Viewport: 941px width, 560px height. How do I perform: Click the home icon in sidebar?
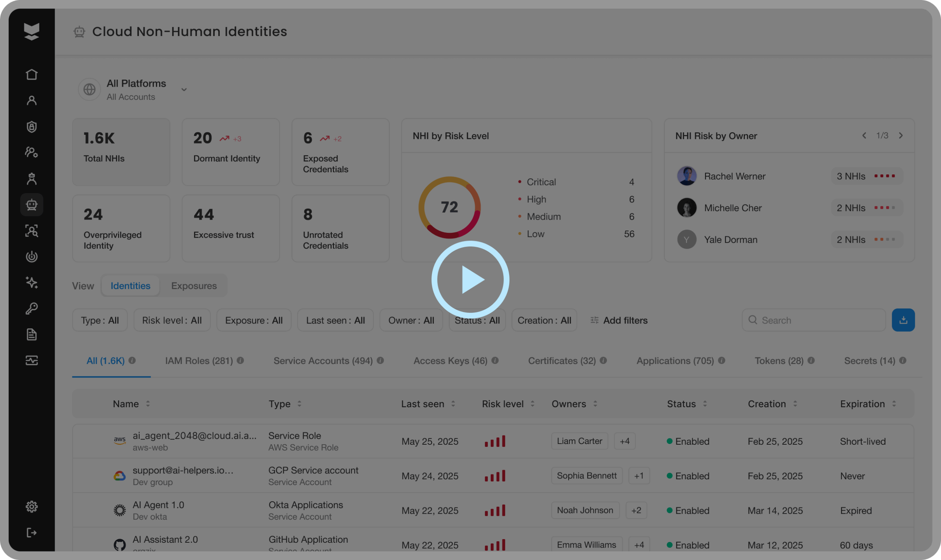pyautogui.click(x=32, y=74)
